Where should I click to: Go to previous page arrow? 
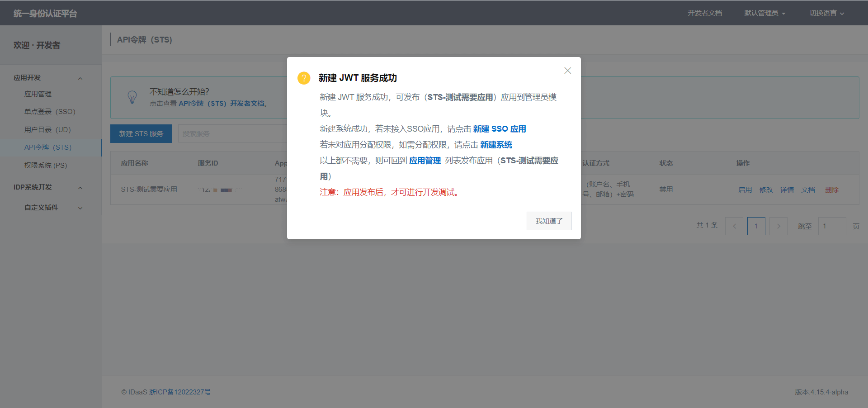(734, 226)
